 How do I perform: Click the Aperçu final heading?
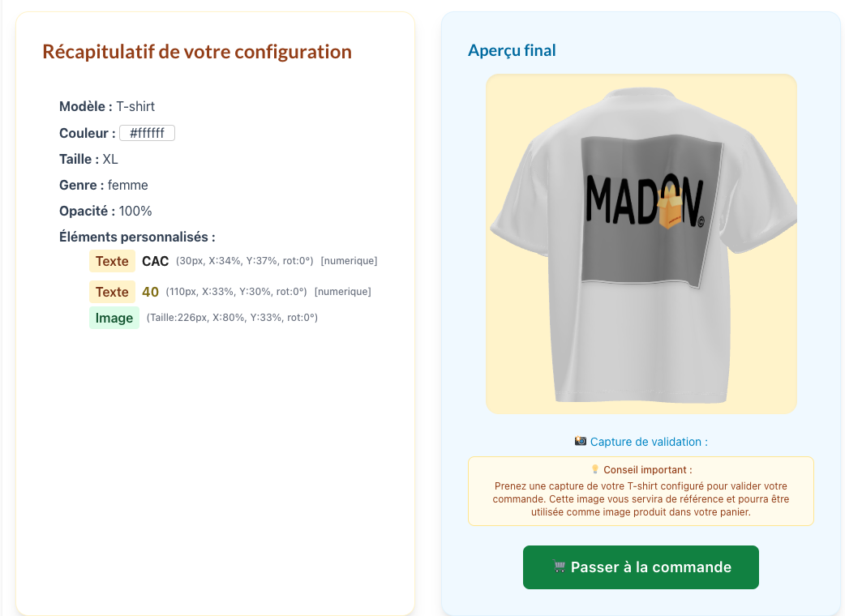point(512,50)
